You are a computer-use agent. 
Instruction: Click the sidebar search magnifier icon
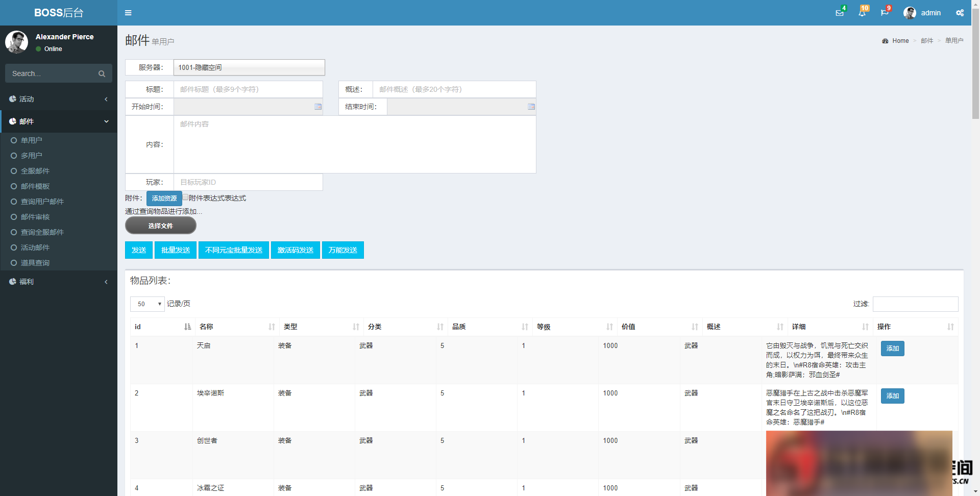point(102,74)
